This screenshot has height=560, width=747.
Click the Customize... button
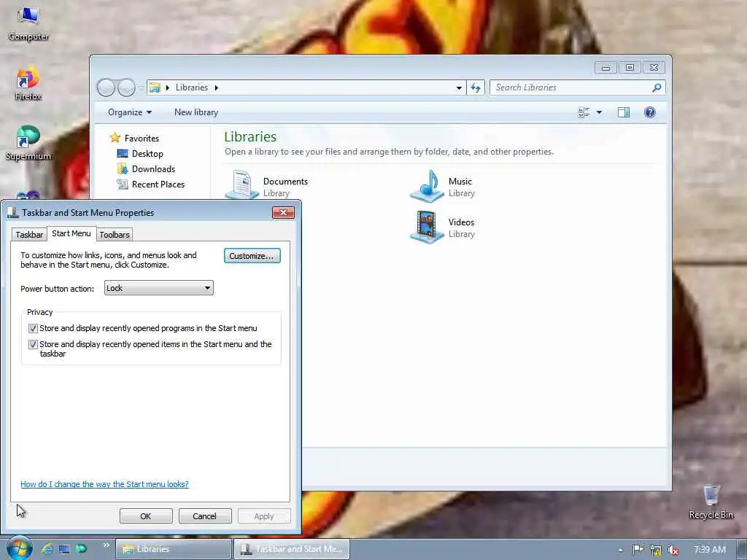pyautogui.click(x=252, y=256)
